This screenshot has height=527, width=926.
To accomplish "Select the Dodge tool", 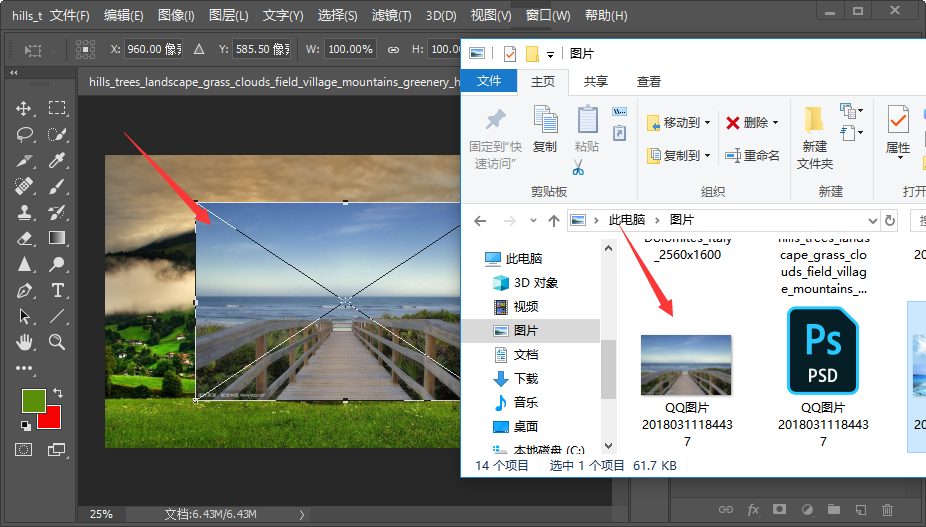I will point(57,264).
